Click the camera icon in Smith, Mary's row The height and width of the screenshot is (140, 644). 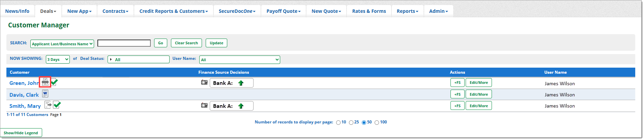click(x=204, y=105)
